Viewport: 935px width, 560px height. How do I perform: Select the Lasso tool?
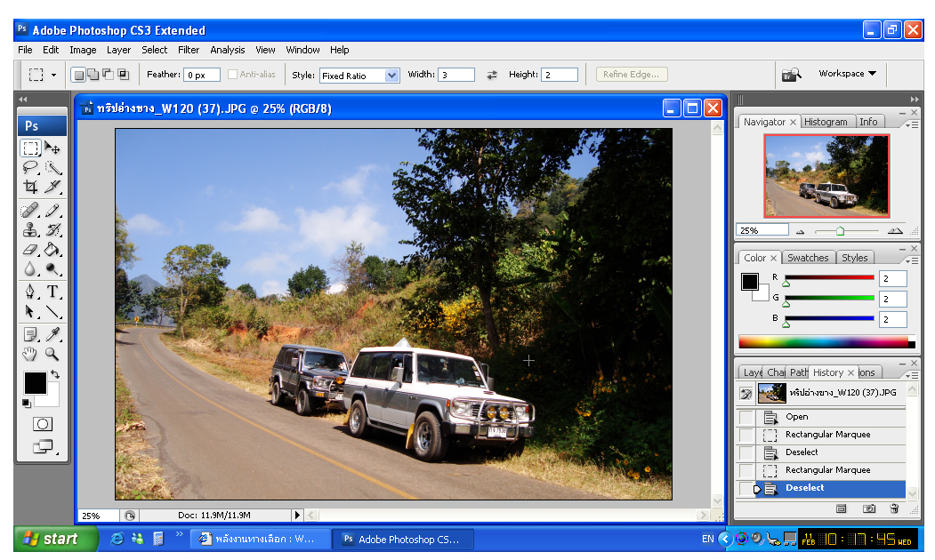[x=30, y=167]
